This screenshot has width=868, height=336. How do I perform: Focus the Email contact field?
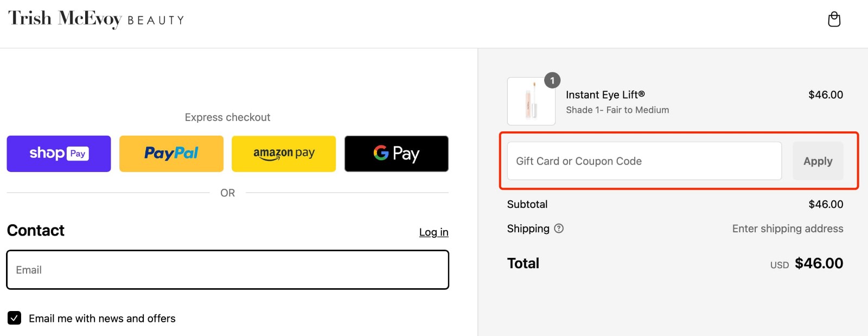[x=228, y=270]
